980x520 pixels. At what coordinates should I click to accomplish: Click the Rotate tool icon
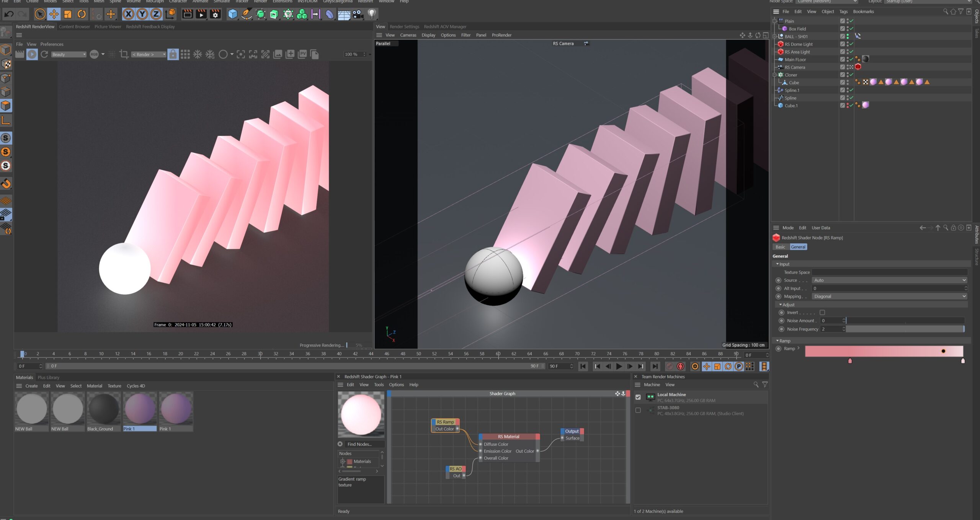(x=82, y=14)
